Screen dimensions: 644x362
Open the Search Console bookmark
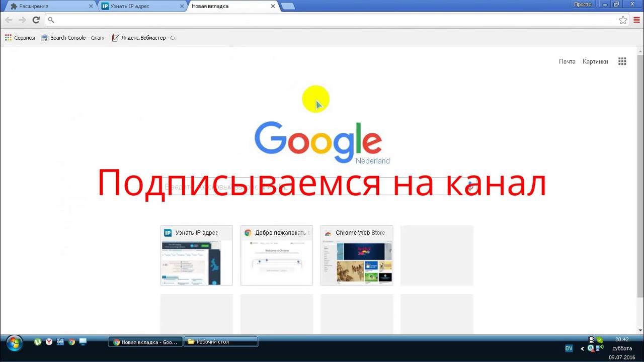pos(73,38)
